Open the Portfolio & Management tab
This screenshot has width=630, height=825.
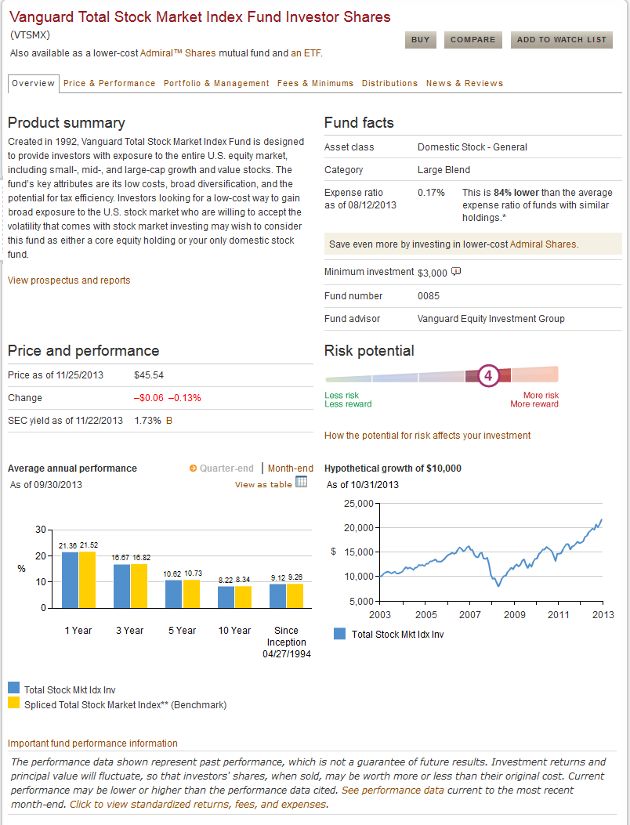(216, 83)
